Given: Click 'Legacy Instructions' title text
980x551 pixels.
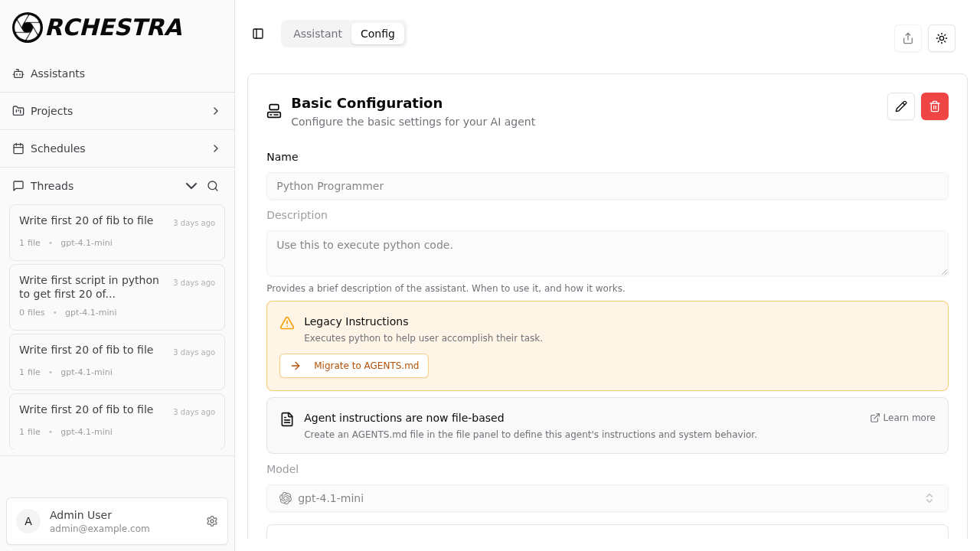Looking at the screenshot, I should pyautogui.click(x=356, y=321).
